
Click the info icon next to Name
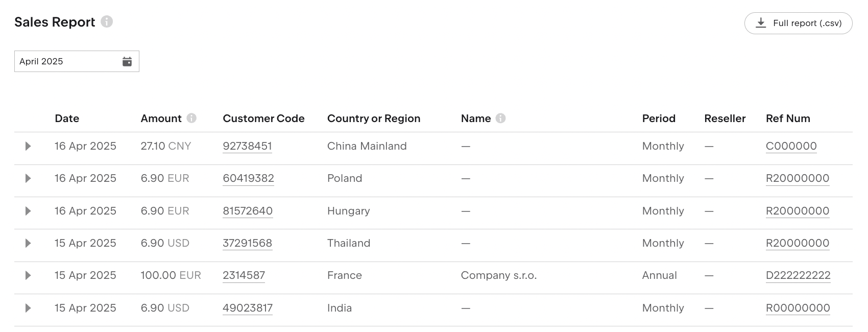coord(501,118)
